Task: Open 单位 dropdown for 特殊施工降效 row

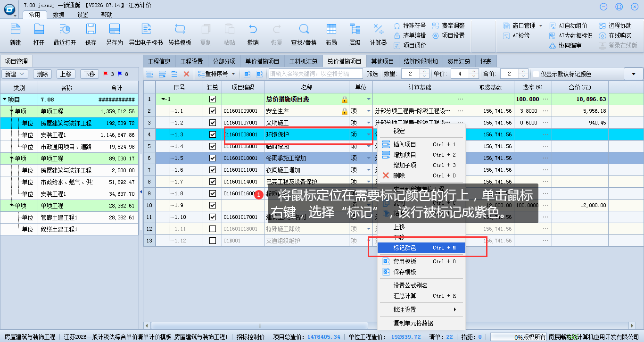Action: click(368, 229)
